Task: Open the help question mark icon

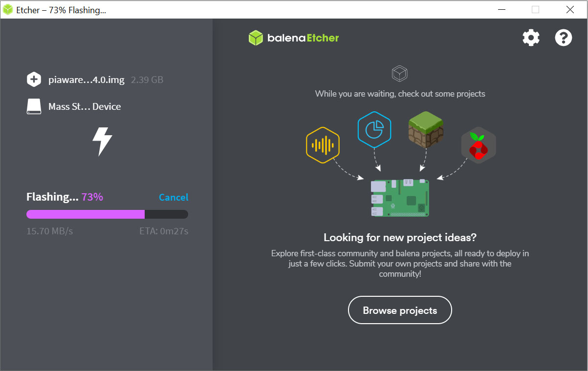Action: pos(564,38)
